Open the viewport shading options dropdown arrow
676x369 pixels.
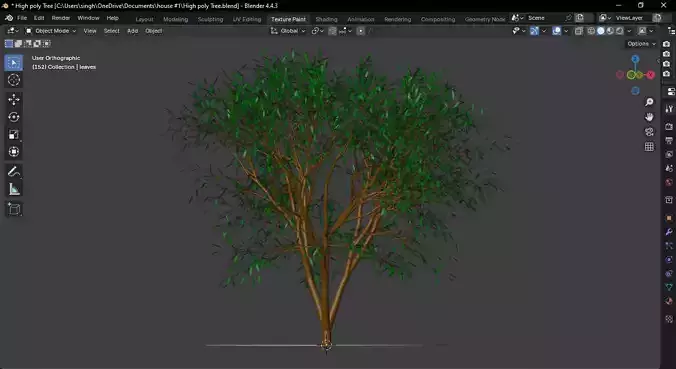[x=629, y=31]
